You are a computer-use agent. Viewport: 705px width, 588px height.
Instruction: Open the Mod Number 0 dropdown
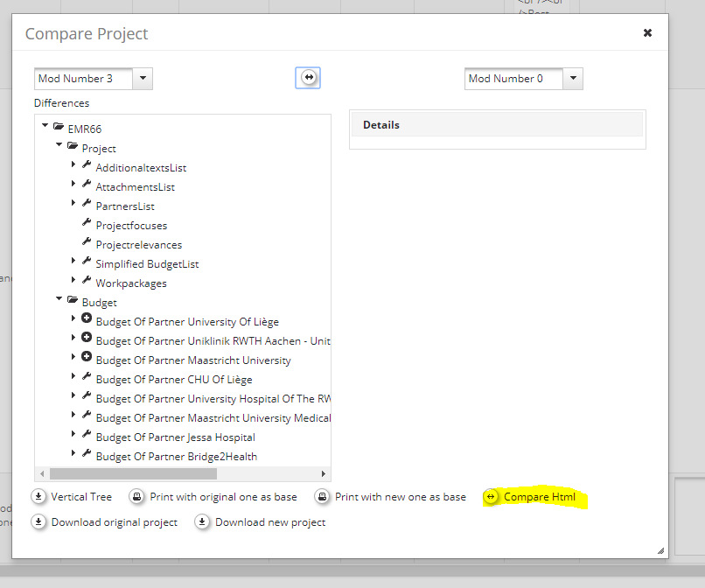[574, 79]
